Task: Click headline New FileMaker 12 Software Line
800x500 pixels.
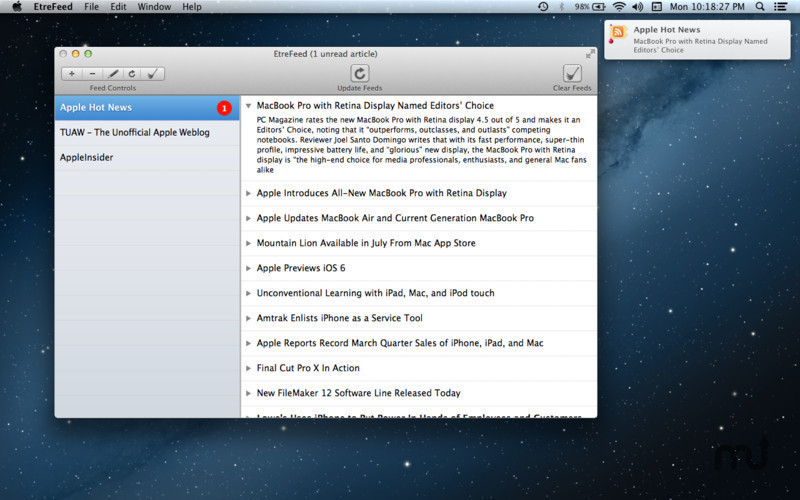Action: pyautogui.click(x=359, y=393)
